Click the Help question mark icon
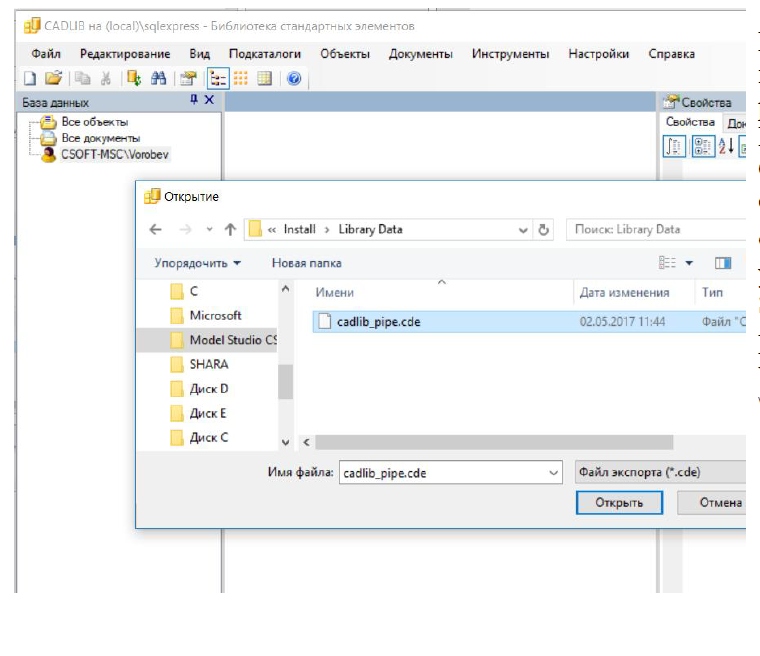Screen dimensions: 760x656 point(294,78)
